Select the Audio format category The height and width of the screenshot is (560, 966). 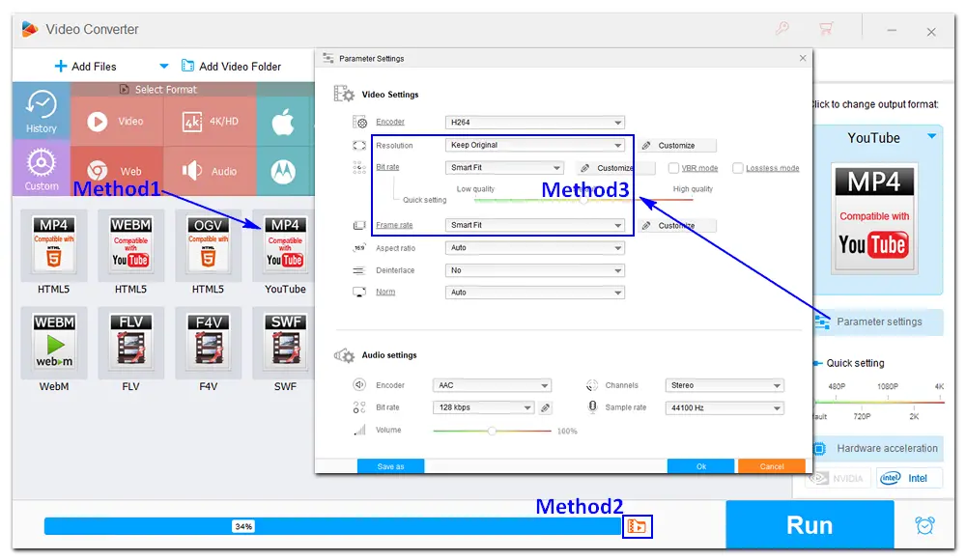click(210, 171)
